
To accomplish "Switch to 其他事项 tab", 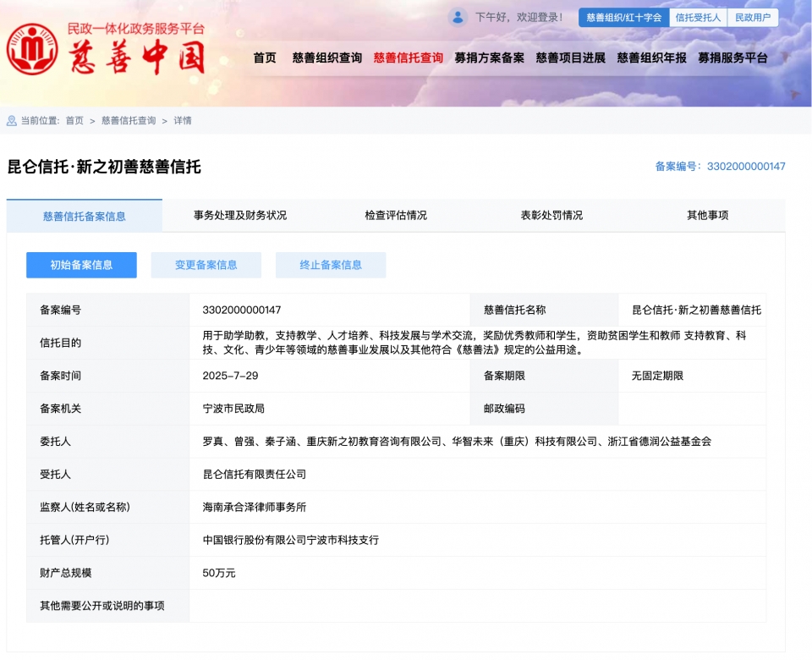I will [x=707, y=215].
